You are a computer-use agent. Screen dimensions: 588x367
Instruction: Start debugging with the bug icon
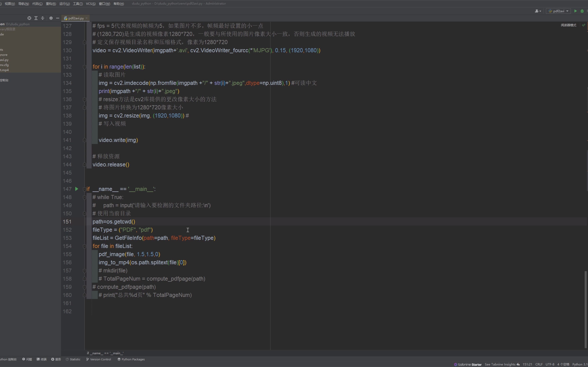(582, 11)
